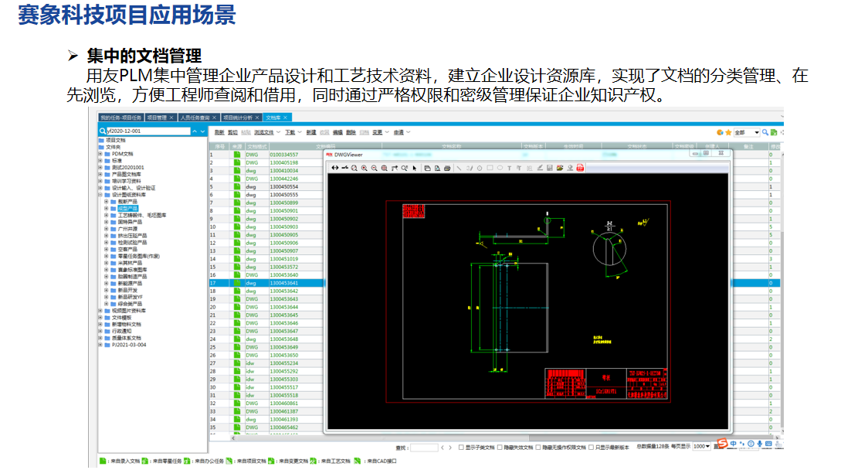Click the 刷新 button in toolbar
Screen dimensions: 868x470
tap(219, 132)
